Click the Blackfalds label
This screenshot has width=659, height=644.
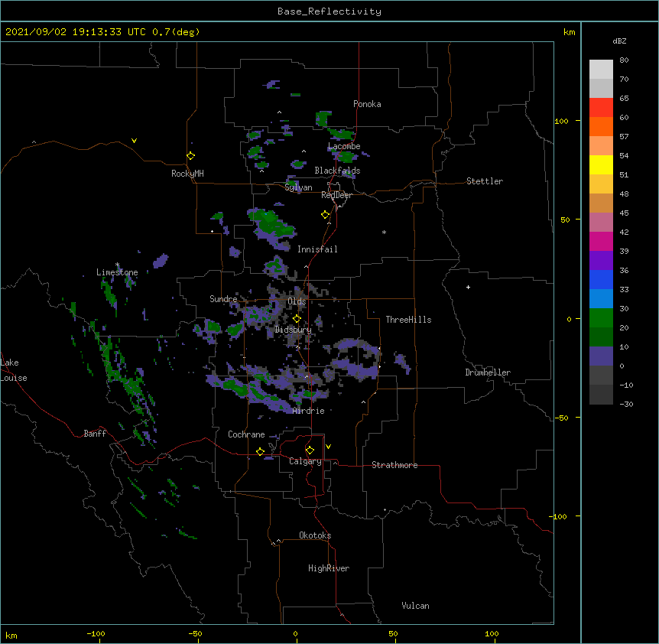[337, 171]
